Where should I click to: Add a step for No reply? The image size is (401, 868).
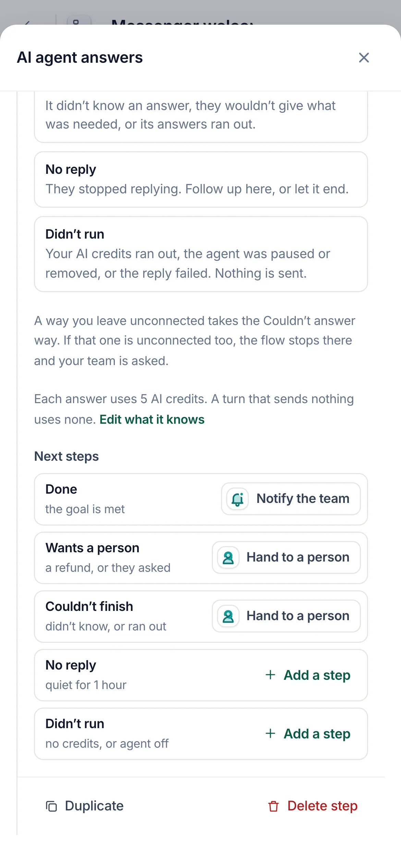pyautogui.click(x=308, y=675)
